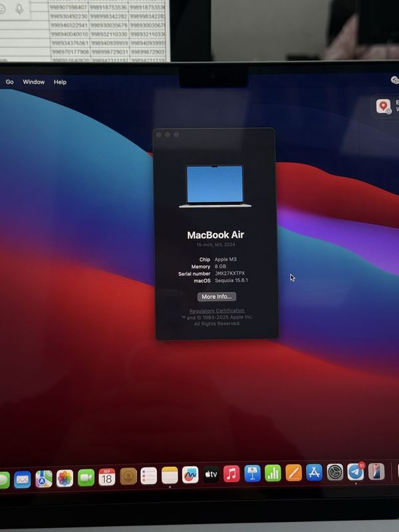
Task: Select the memory value "8 GB"
Action: coord(220,267)
